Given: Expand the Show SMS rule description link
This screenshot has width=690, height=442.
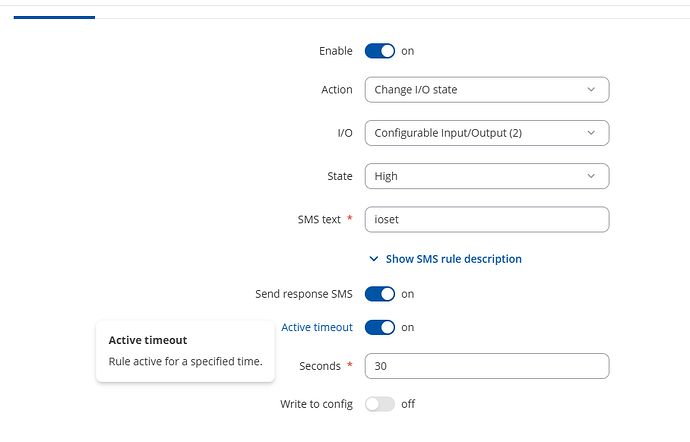Looking at the screenshot, I should point(453,259).
